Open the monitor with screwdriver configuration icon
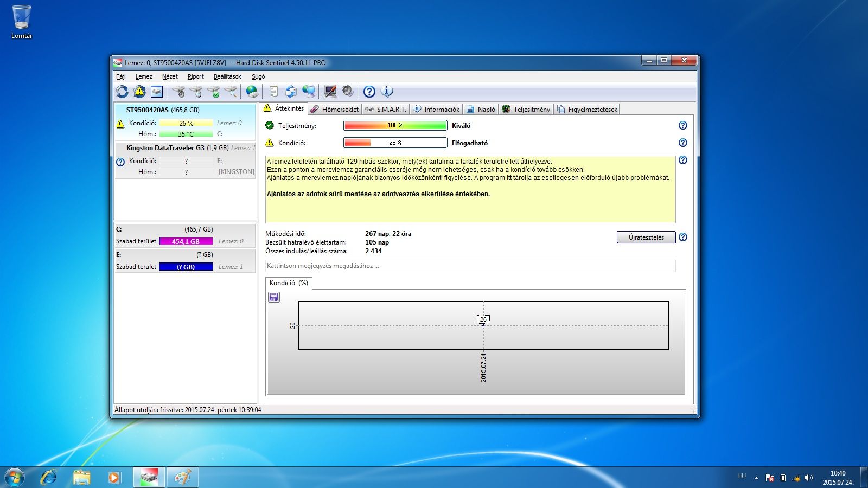The image size is (868, 488). [330, 92]
